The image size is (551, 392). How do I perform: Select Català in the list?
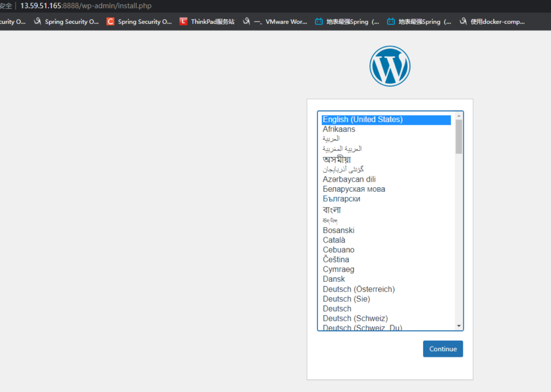click(x=334, y=240)
